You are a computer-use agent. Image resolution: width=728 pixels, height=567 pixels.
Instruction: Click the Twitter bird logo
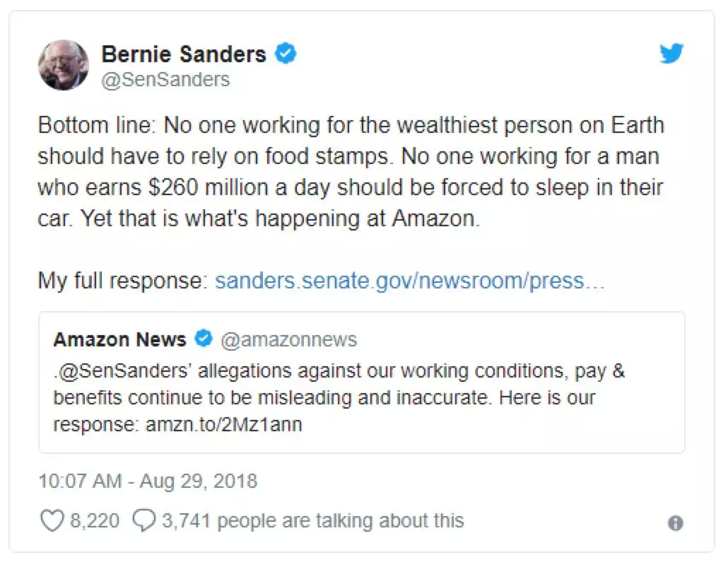click(671, 54)
